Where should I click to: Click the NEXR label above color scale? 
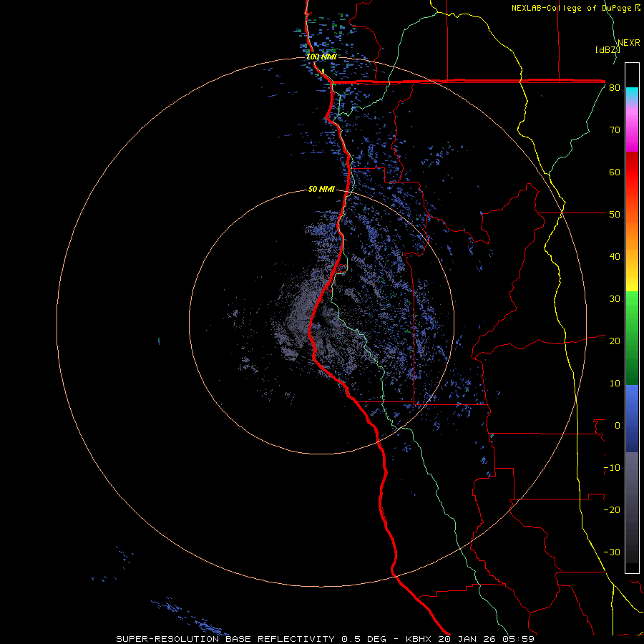pos(629,43)
